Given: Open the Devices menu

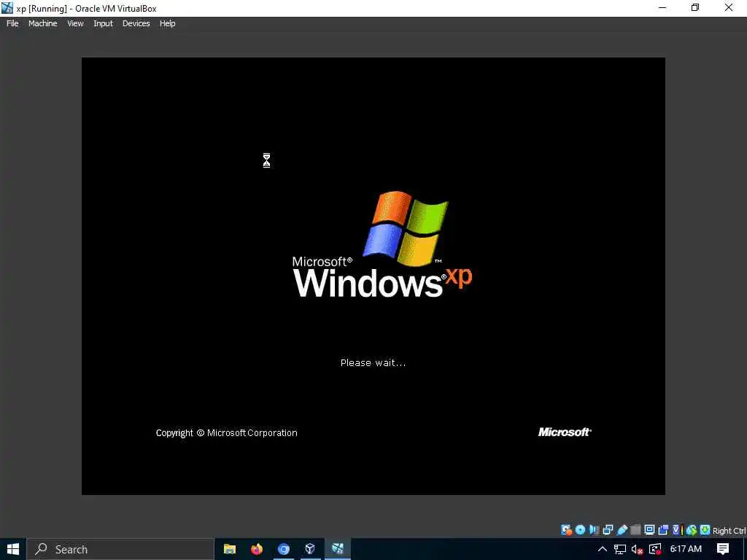Looking at the screenshot, I should coord(136,23).
